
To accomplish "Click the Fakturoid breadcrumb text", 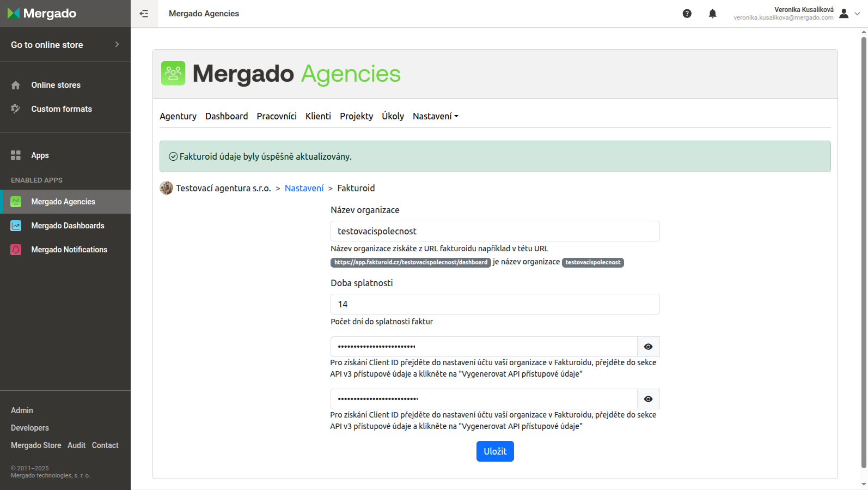I will coord(356,188).
